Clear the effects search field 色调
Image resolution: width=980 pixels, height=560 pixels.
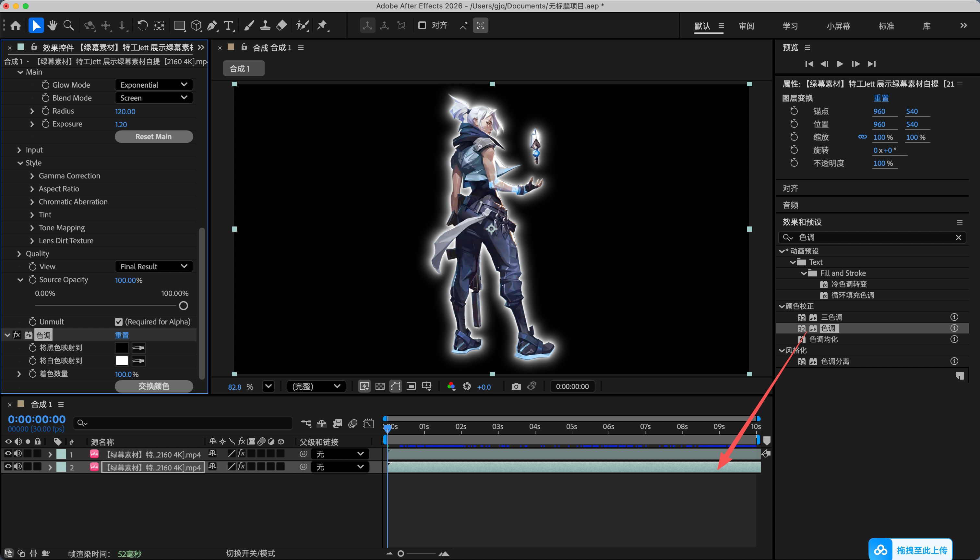(958, 237)
